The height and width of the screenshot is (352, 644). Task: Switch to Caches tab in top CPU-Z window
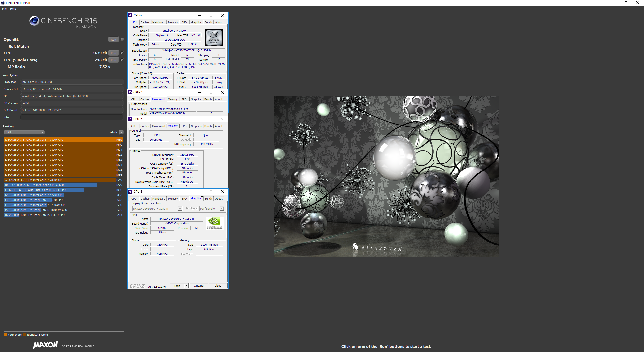(145, 22)
